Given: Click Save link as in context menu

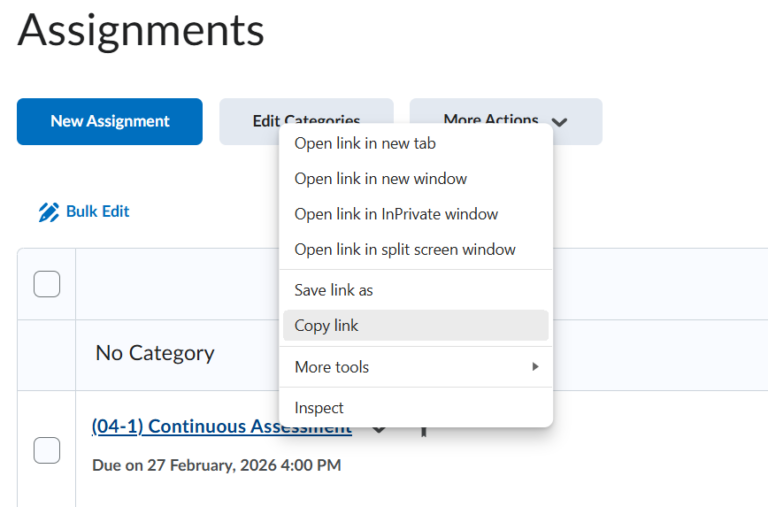Looking at the screenshot, I should [x=333, y=290].
